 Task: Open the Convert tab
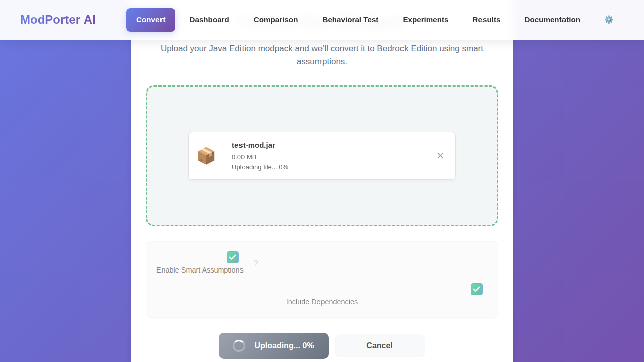tap(150, 20)
